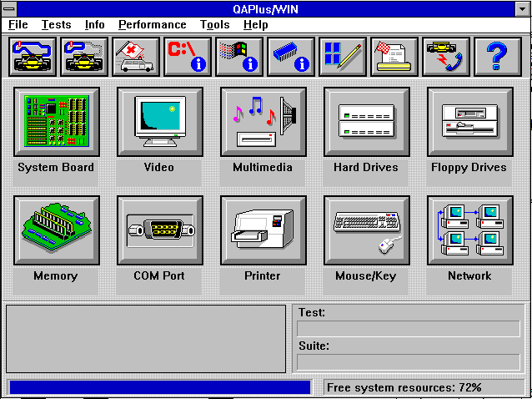
Task: Click the blue question mark help icon
Action: click(497, 57)
